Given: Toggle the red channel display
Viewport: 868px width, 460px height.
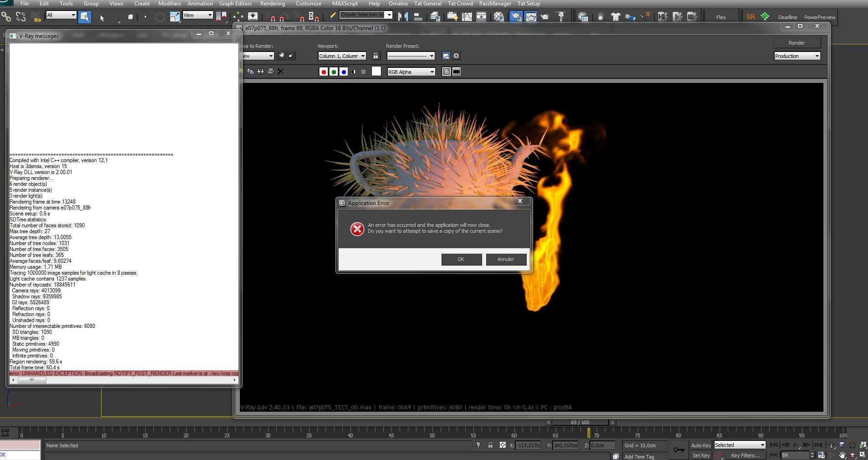Looking at the screenshot, I should 324,72.
